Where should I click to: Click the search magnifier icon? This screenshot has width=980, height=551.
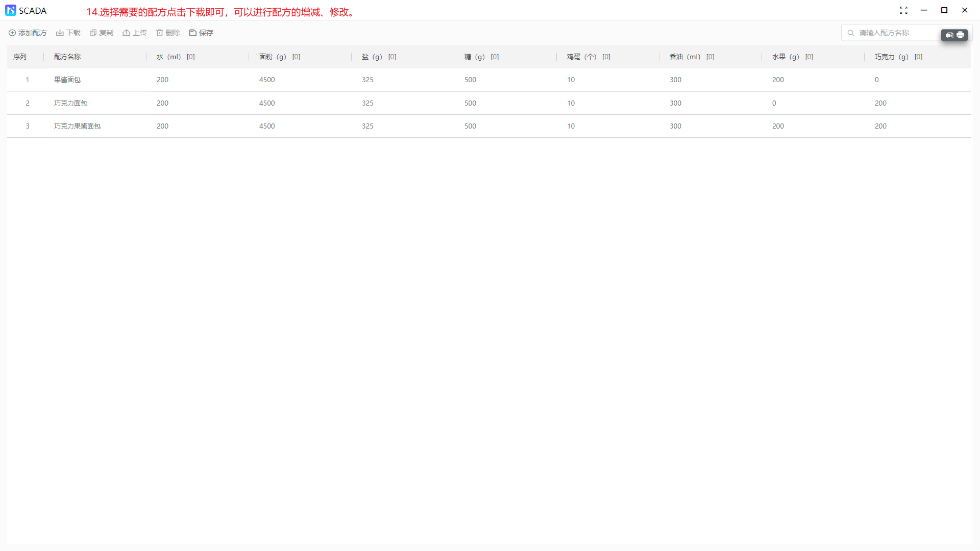851,33
